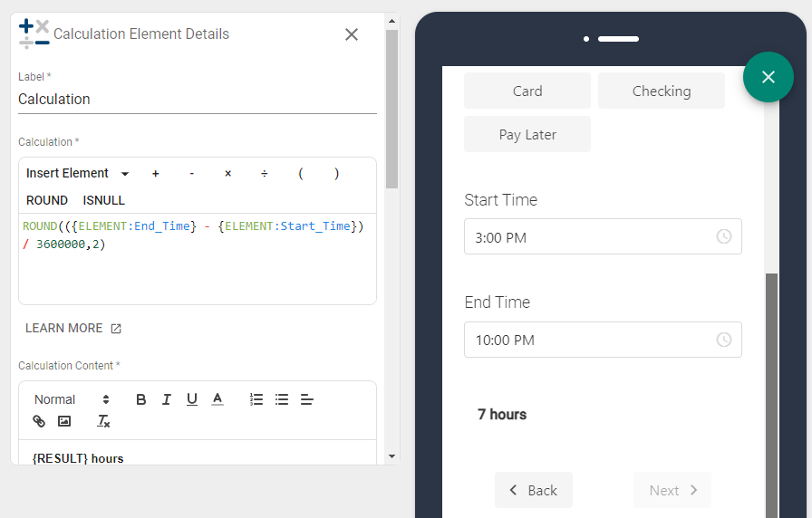
Task: Go Back in the form preview
Action: click(534, 490)
